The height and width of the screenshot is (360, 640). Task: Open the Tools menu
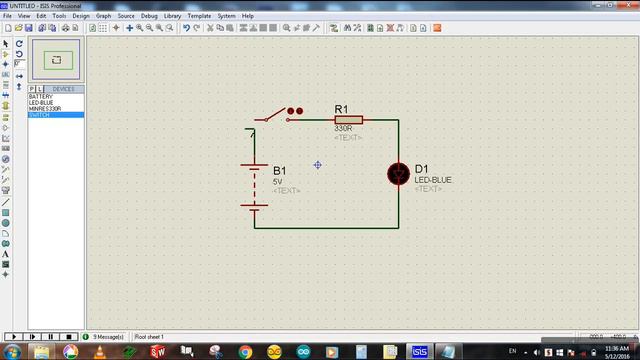(59, 16)
